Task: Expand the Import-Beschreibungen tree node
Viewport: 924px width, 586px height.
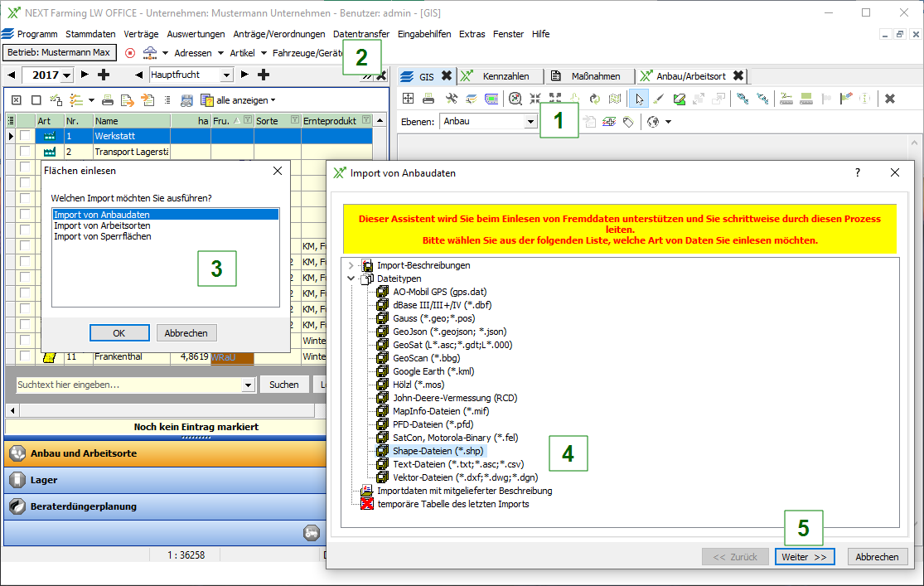Action: 351,265
